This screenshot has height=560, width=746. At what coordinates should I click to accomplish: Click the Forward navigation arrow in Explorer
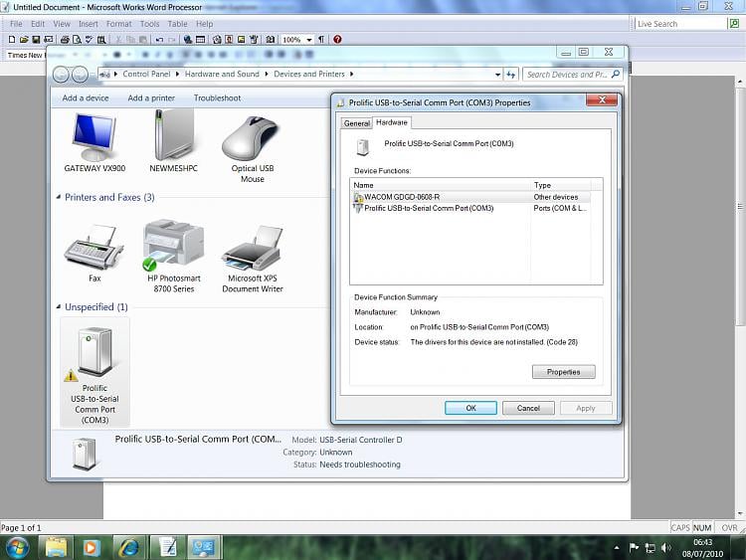coord(80,75)
